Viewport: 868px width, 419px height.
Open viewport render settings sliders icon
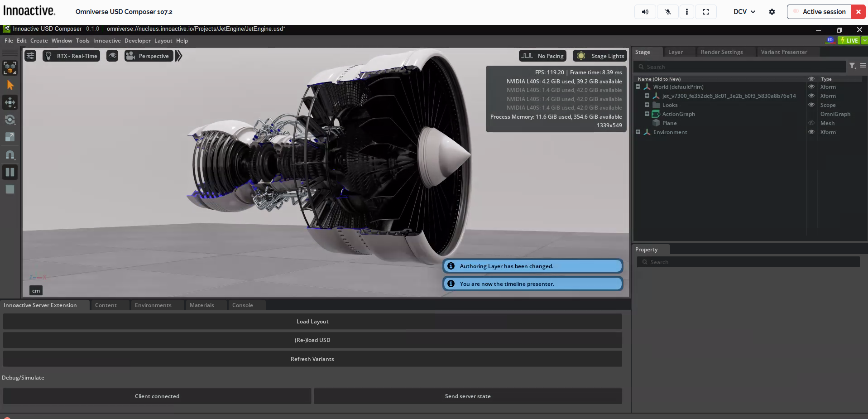30,55
